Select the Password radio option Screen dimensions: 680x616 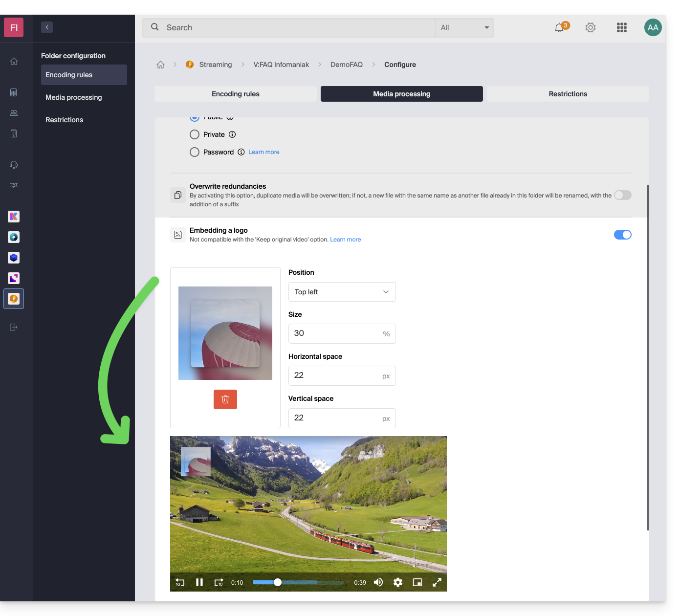195,152
